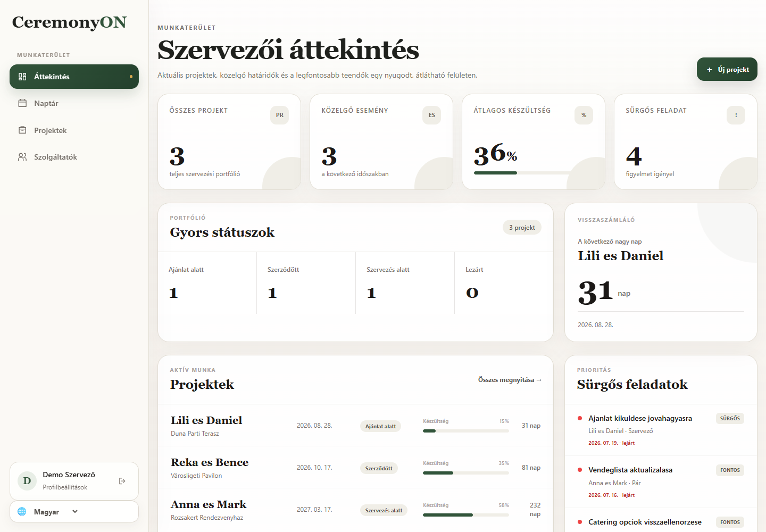Click 81 nap on Reka es Bence row

coord(531,468)
